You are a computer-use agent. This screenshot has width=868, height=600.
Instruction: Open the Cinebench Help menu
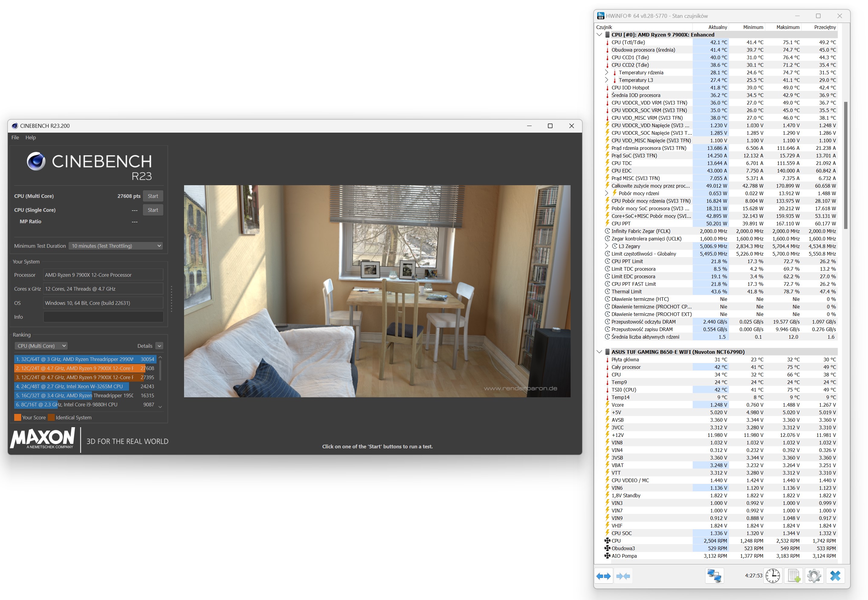pyautogui.click(x=31, y=137)
